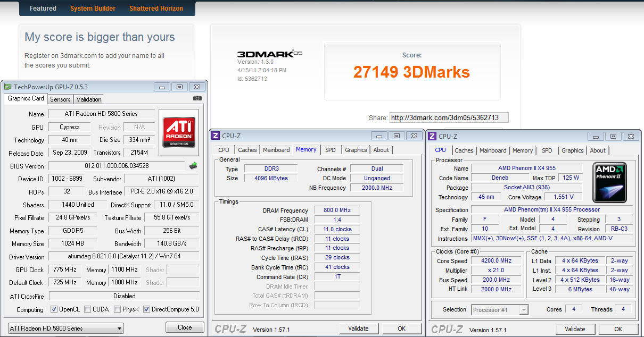Click the ATI CrossFire Disabled value

124,296
